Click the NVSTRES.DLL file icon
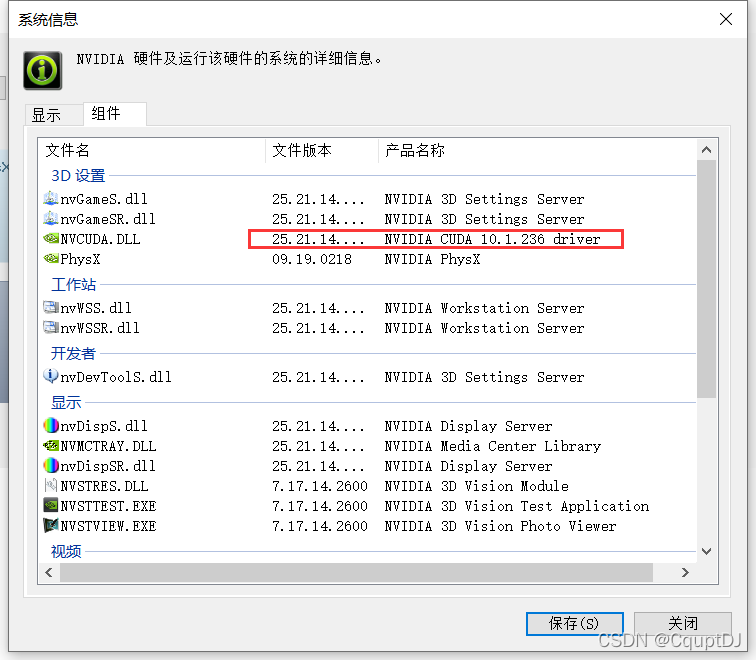The image size is (756, 660). tap(51, 485)
